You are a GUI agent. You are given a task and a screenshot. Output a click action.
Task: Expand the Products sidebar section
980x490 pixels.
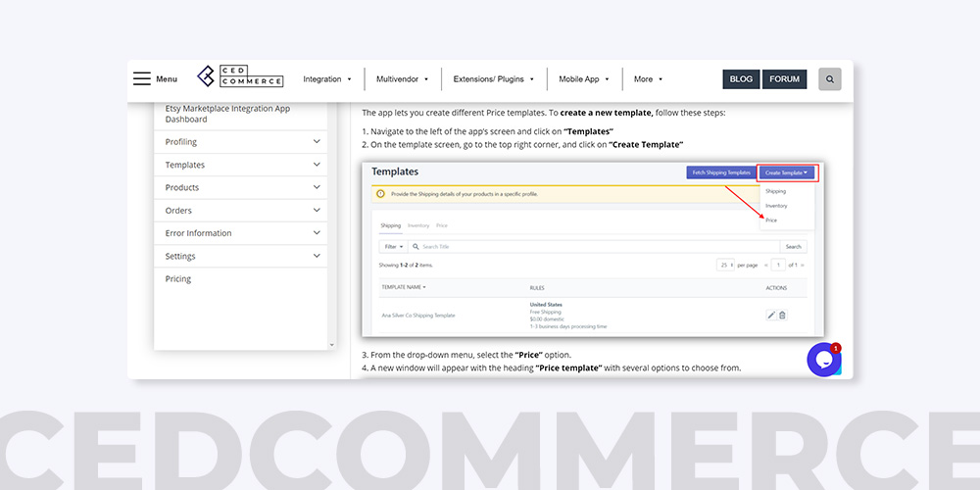tap(241, 187)
